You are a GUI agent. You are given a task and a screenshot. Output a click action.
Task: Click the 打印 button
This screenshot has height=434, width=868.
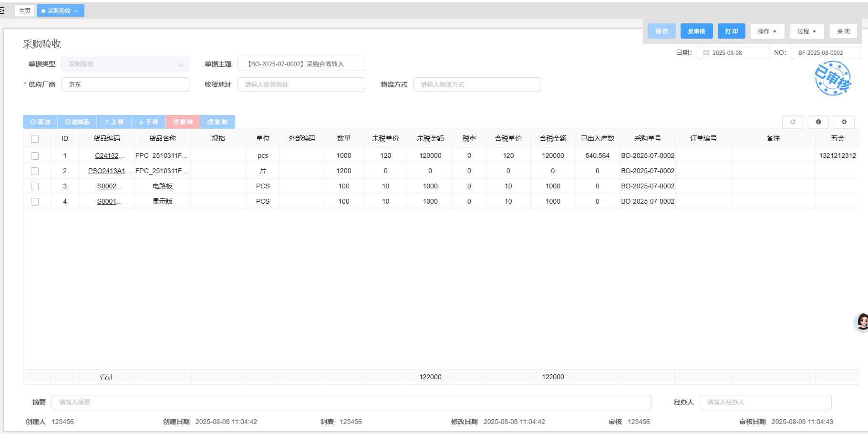point(731,31)
